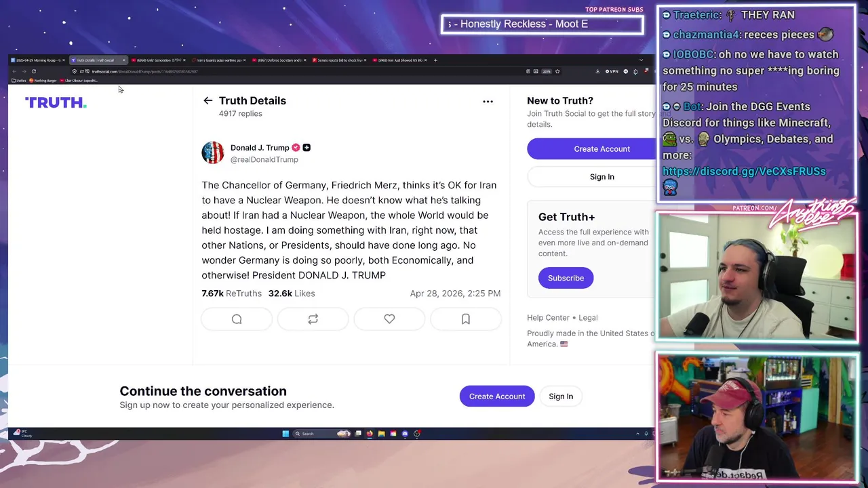This screenshot has width=868, height=488.
Task: Subscribe to Truth+
Action: click(x=566, y=278)
